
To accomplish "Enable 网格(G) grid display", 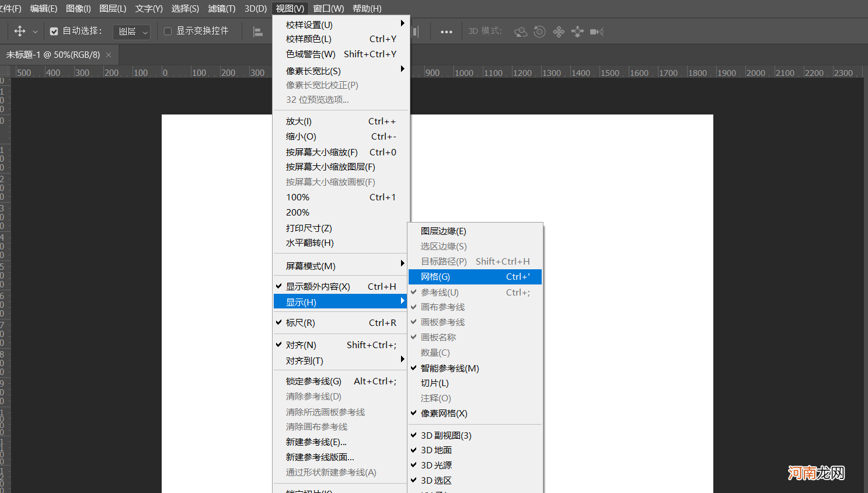I will (475, 277).
